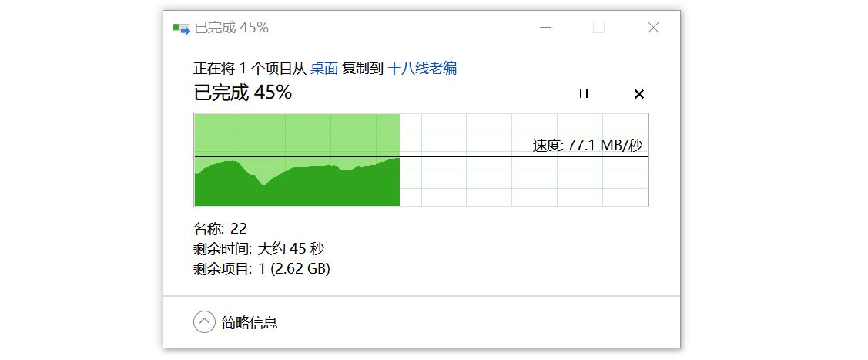Screen dimensions: 868x360
Task: Click the 简略信息 label
Action: point(250,322)
